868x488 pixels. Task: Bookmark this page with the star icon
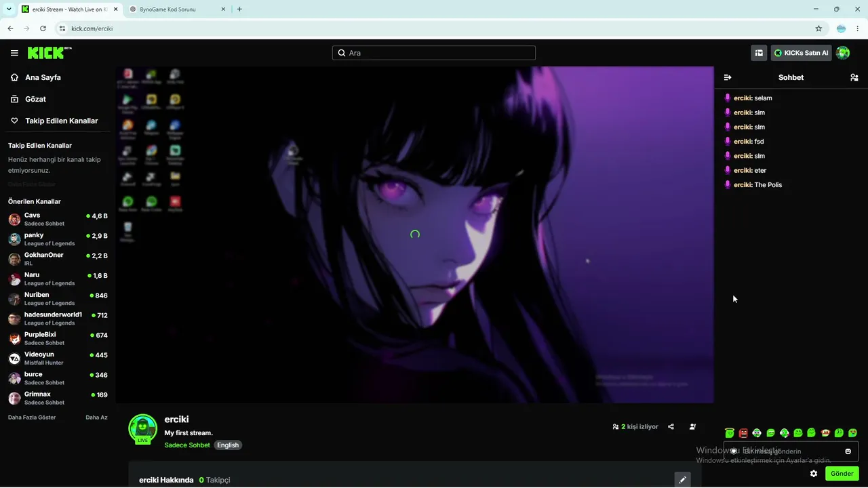tap(818, 28)
